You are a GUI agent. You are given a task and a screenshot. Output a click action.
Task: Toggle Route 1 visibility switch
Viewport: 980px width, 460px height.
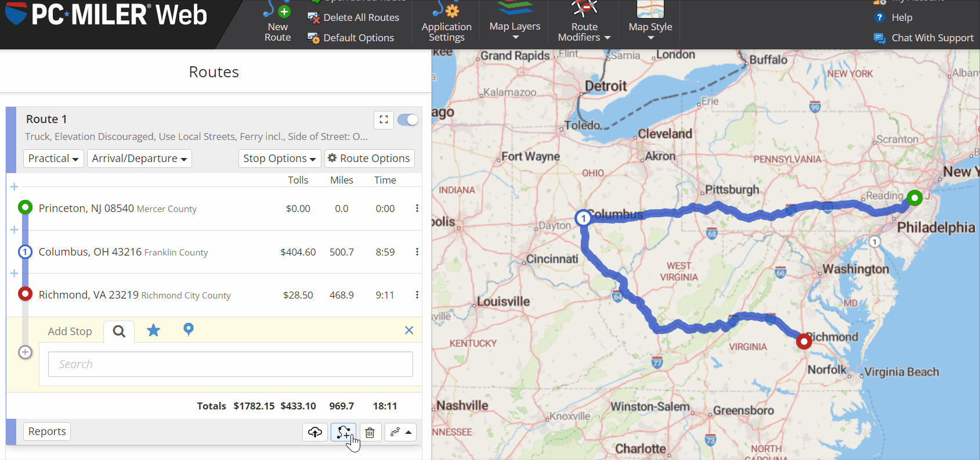click(408, 120)
